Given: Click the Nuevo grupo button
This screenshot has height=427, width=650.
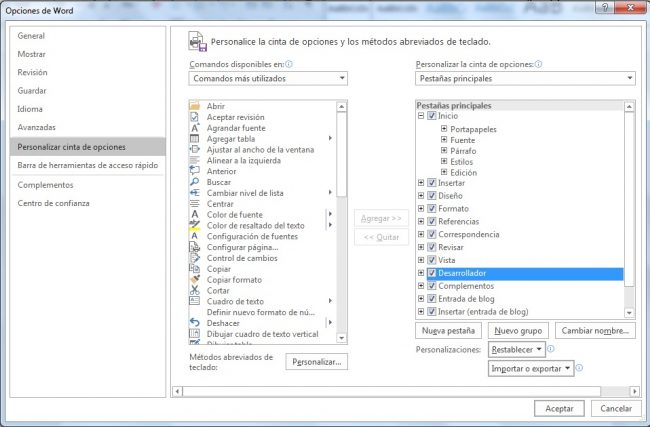Looking at the screenshot, I should coord(518,331).
